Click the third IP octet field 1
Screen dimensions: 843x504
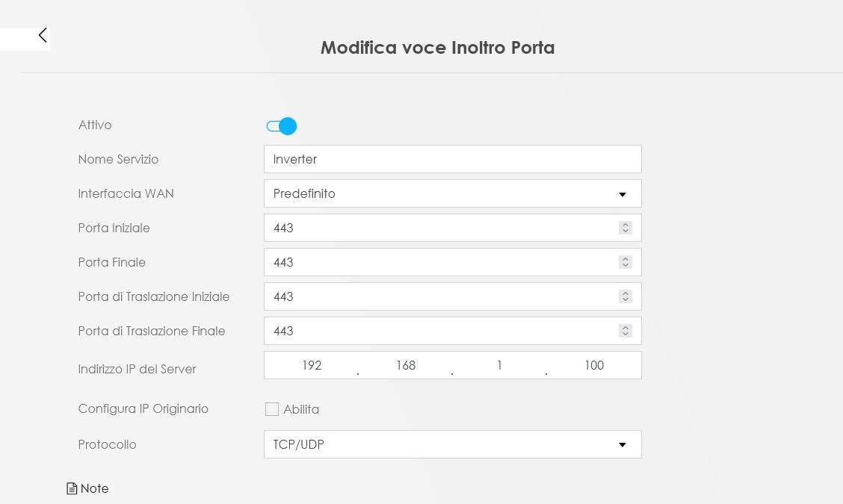499,365
